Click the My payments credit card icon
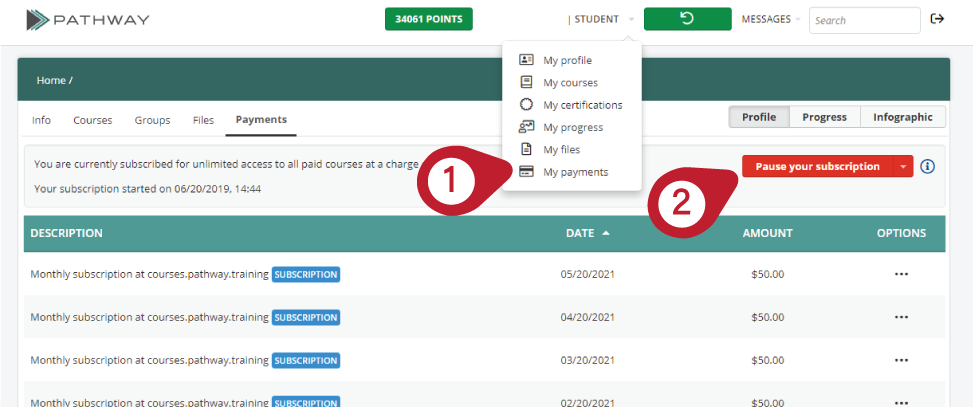Viewport: 973px width, 407px height. 526,172
